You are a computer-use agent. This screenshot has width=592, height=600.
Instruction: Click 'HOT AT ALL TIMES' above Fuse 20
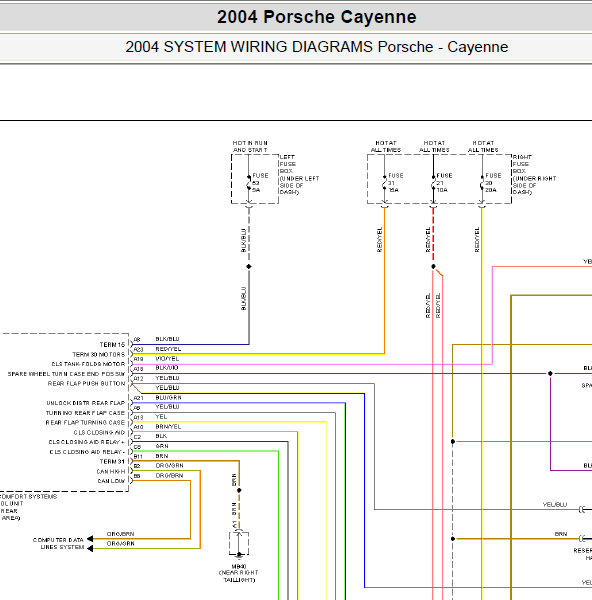pyautogui.click(x=483, y=147)
